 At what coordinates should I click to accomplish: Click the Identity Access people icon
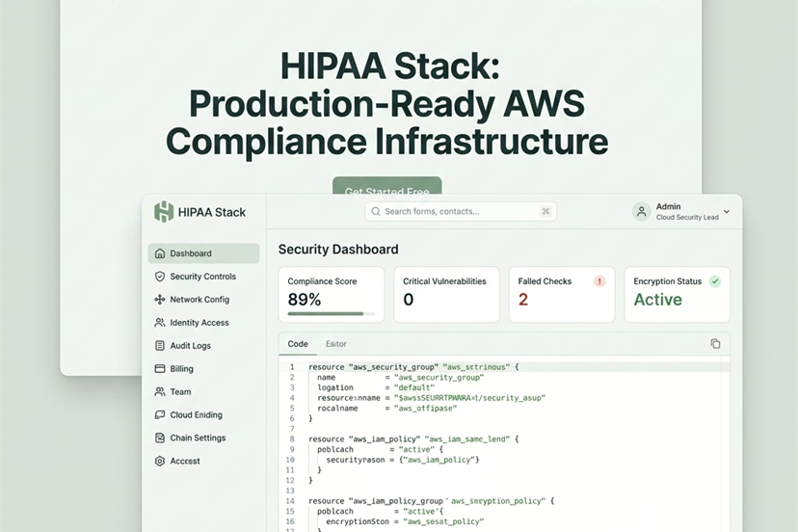coord(160,323)
